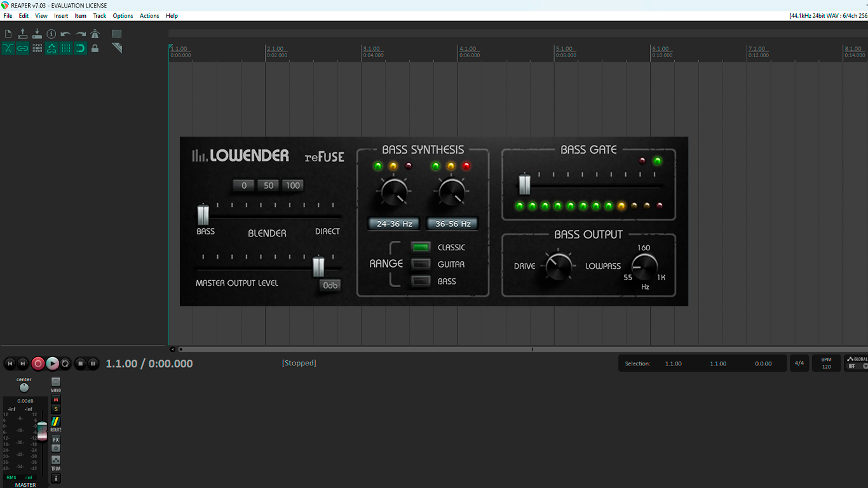This screenshot has height=488, width=868.
Task: Click the 36-56 Hz synthesis level knob
Action: (452, 191)
